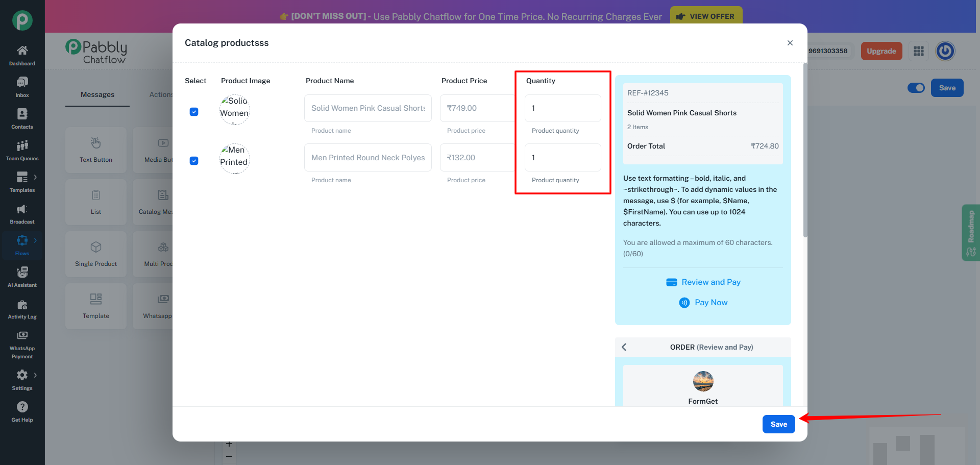The width and height of the screenshot is (980, 465).
Task: Edit product name Men Printed Round Neck
Action: [x=368, y=158]
